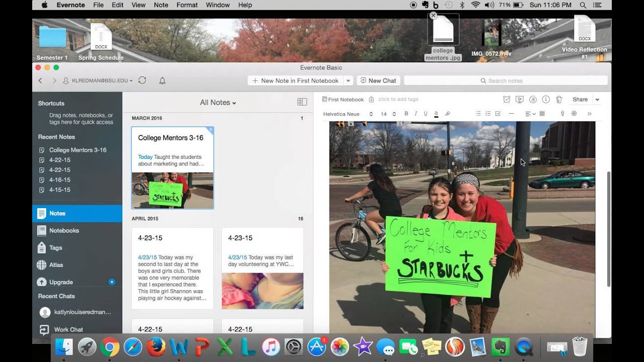Viewport: 644px width, 362px height.
Task: Expand the Share options arrow
Action: pyautogui.click(x=597, y=100)
